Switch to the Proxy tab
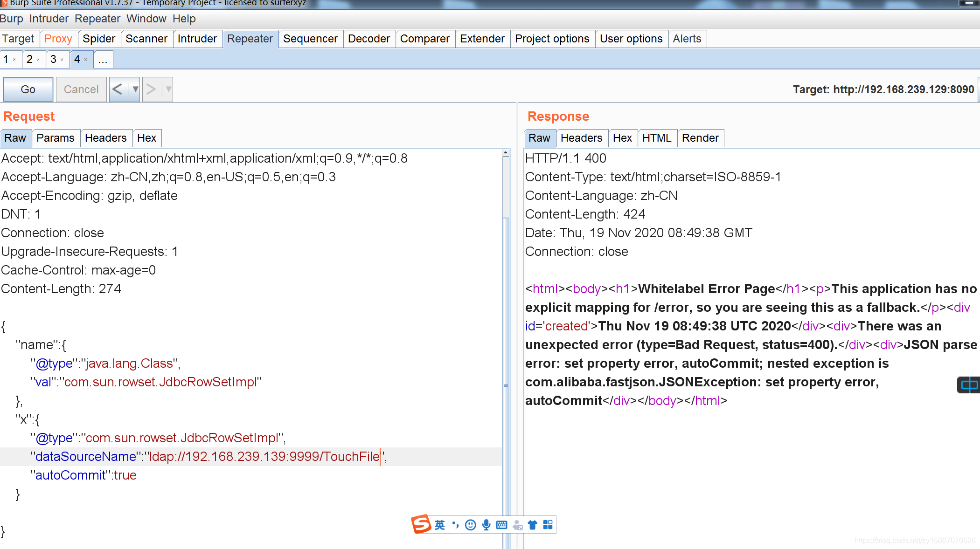Viewport: 980px width, 549px height. (58, 39)
